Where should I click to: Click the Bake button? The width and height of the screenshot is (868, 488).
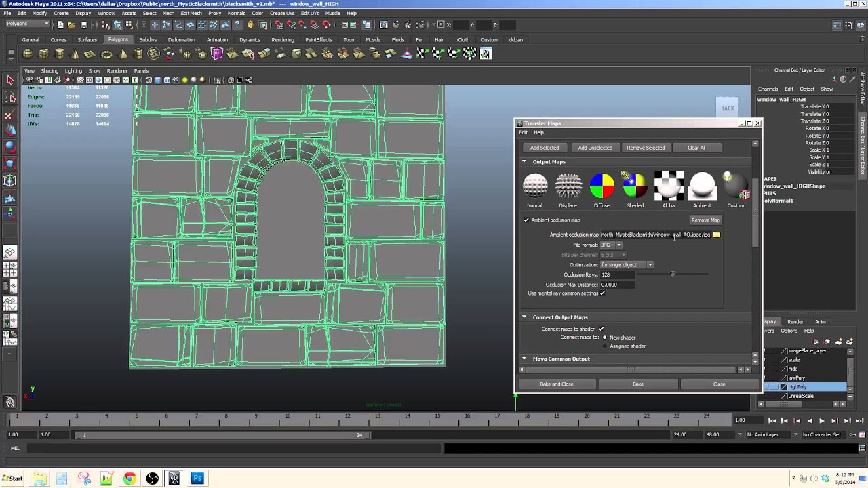coord(638,384)
